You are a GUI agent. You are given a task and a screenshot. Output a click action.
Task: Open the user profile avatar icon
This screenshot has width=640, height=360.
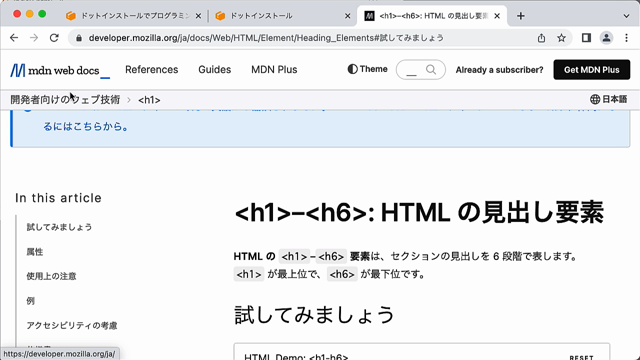[x=606, y=38]
